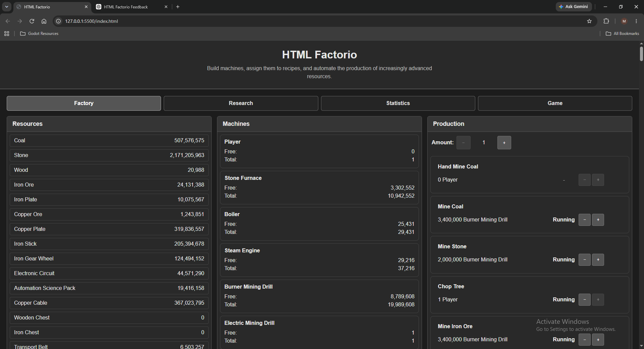Viewport: 644px width, 349px height.
Task: Add drills to Mine Iron Ore
Action: tap(598, 340)
